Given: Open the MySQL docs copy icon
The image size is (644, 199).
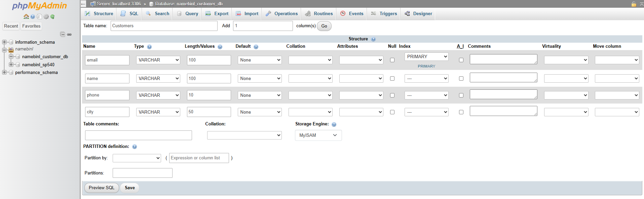Looking at the screenshot, I should pos(39,16).
